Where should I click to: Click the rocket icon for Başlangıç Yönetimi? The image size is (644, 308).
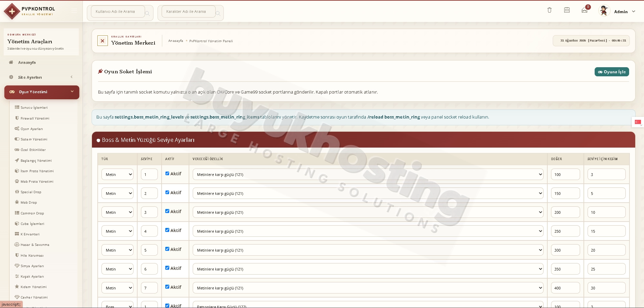click(17, 160)
